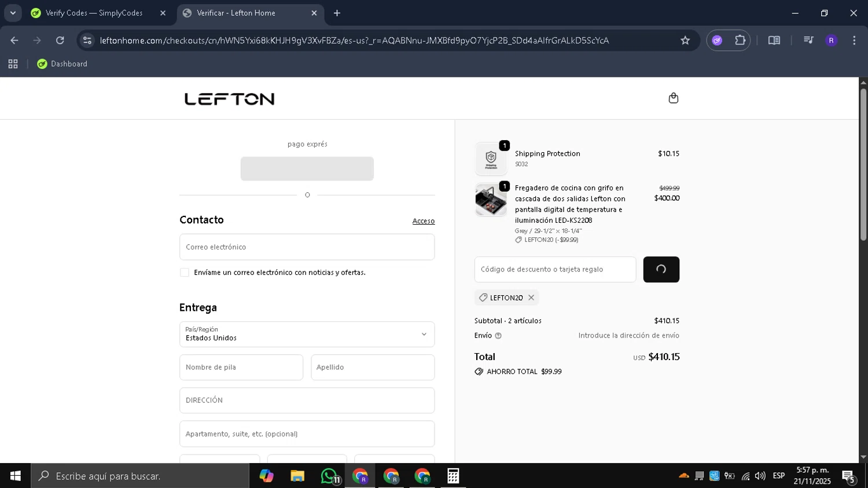Screen dimensions: 868x488
Task: Click the purple extension icon in toolbar
Action: tap(717, 41)
